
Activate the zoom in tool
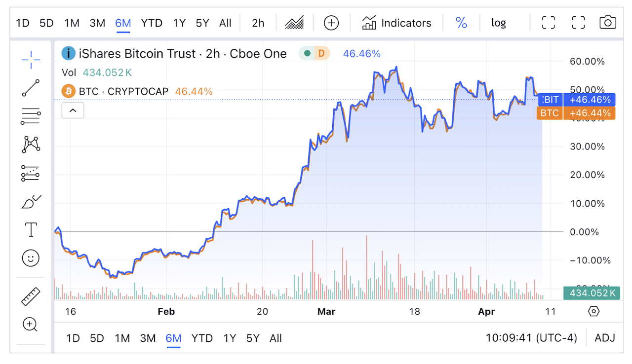click(31, 325)
